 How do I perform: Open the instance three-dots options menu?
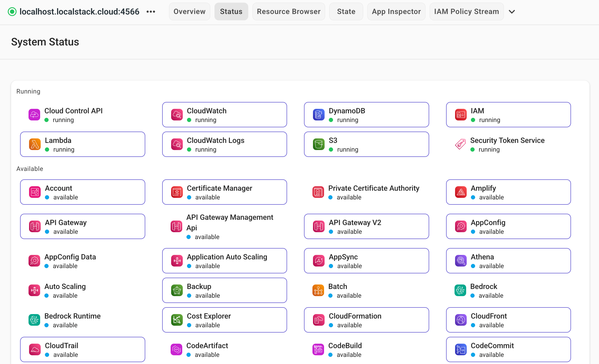click(x=151, y=12)
